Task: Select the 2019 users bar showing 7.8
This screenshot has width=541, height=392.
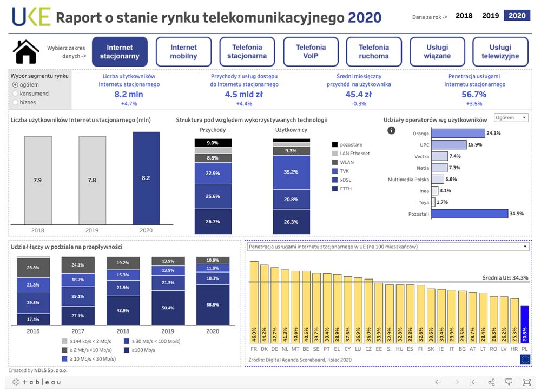Action: pyautogui.click(x=92, y=180)
